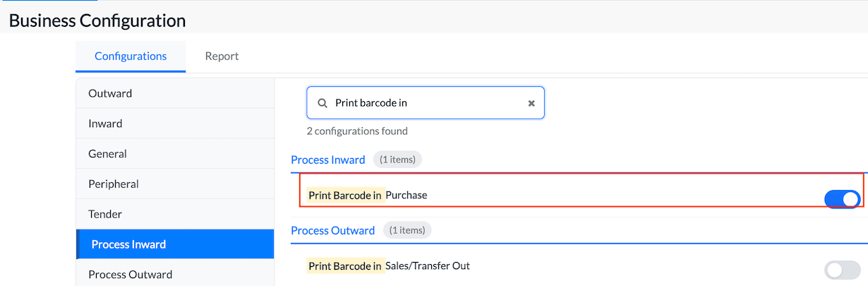The width and height of the screenshot is (868, 286).
Task: Open Process Outward in the sidebar
Action: tap(130, 274)
